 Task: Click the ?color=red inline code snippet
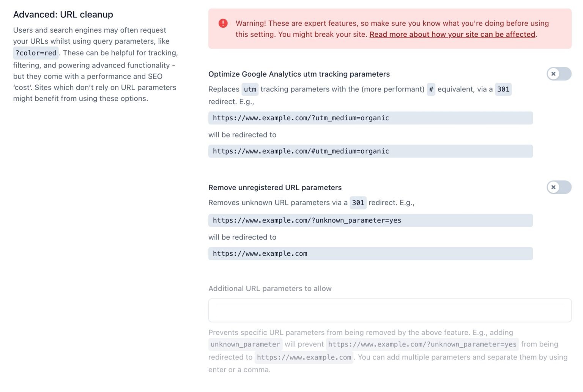36,53
